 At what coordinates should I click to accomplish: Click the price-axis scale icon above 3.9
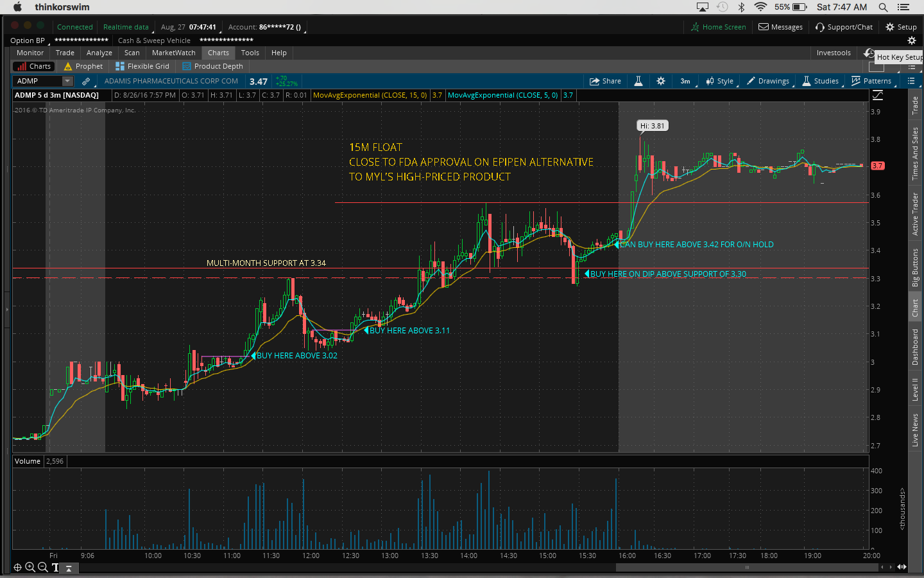click(878, 95)
